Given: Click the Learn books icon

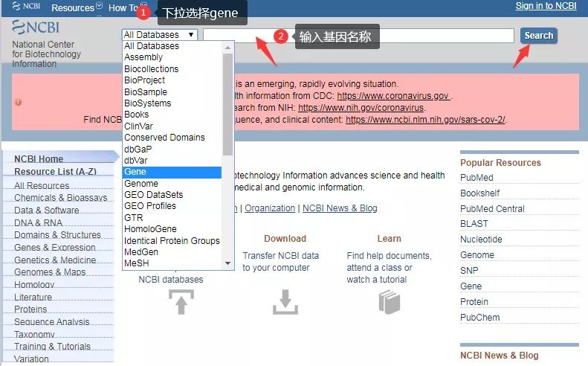Looking at the screenshot, I should pos(389,302).
